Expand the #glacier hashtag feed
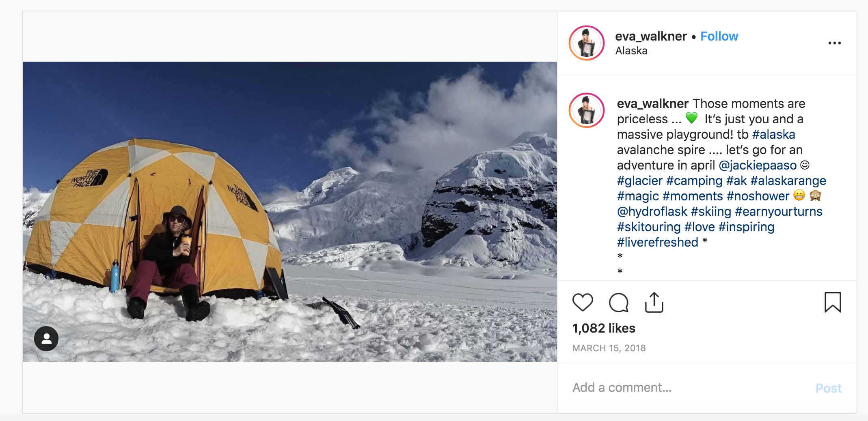This screenshot has width=868, height=421. (x=640, y=180)
